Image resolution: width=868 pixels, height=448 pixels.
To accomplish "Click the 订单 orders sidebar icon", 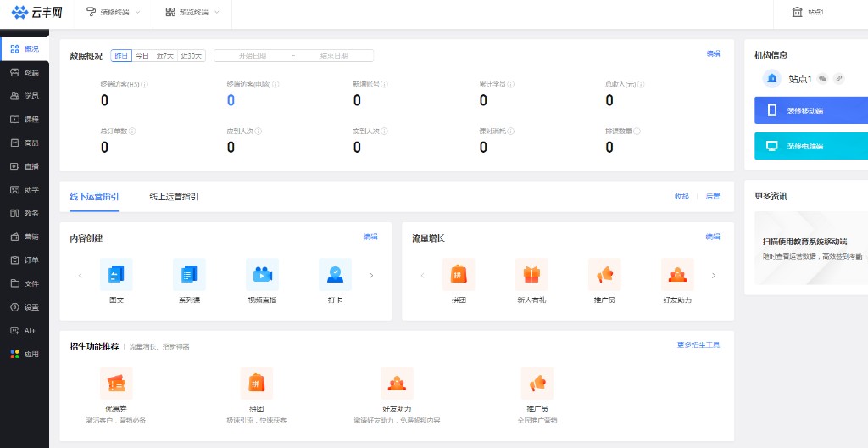I will (x=15, y=260).
